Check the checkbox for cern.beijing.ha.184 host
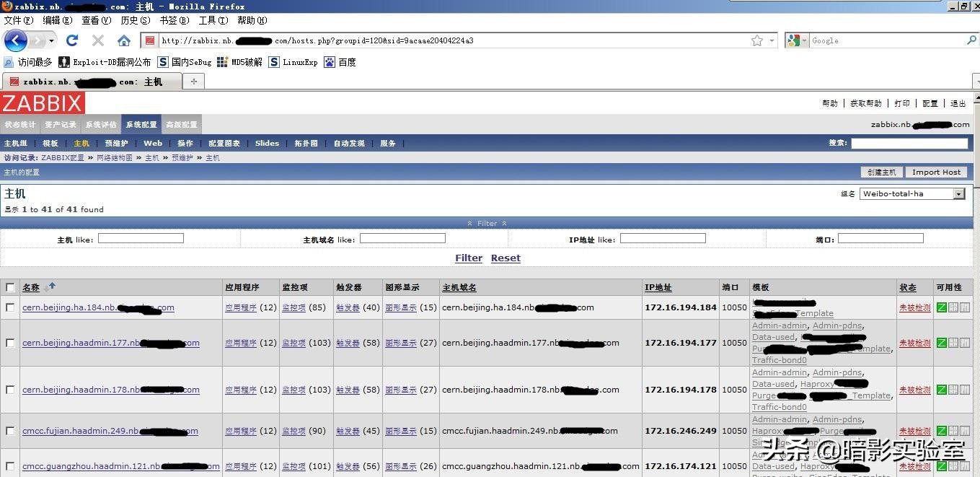This screenshot has height=477, width=980. click(10, 307)
